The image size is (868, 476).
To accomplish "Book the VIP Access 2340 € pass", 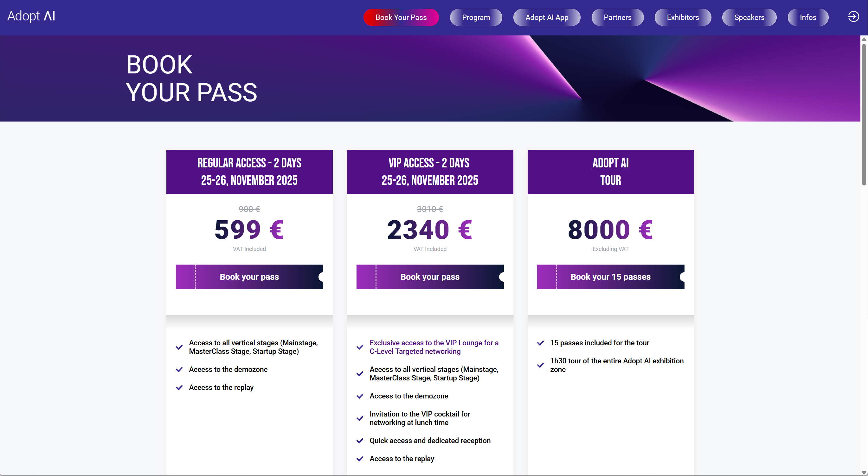I will 430,277.
